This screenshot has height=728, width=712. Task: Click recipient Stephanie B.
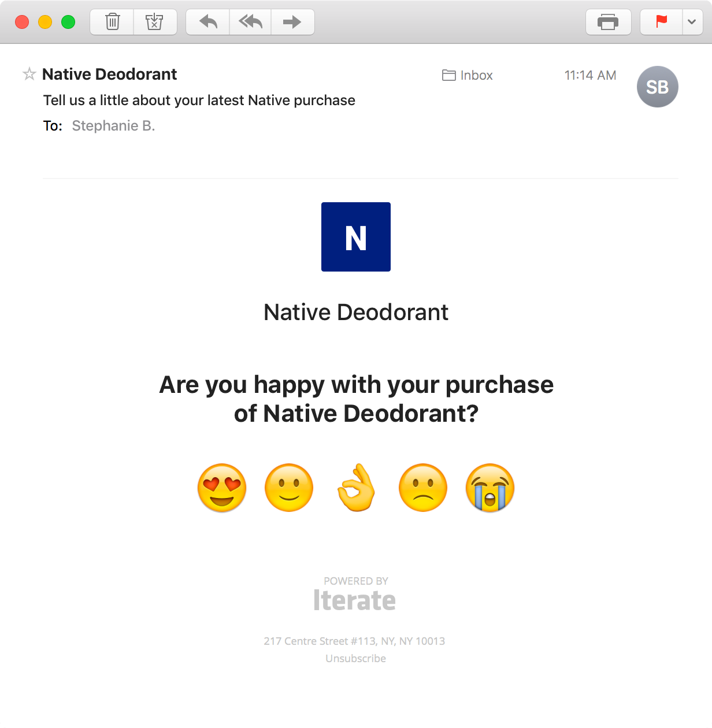coord(113,126)
